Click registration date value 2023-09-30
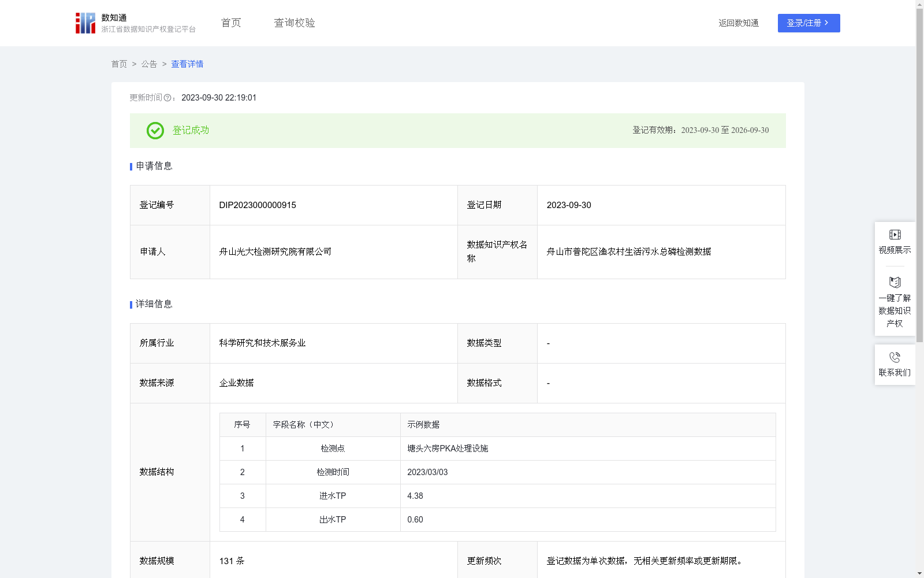924x578 pixels. point(569,205)
